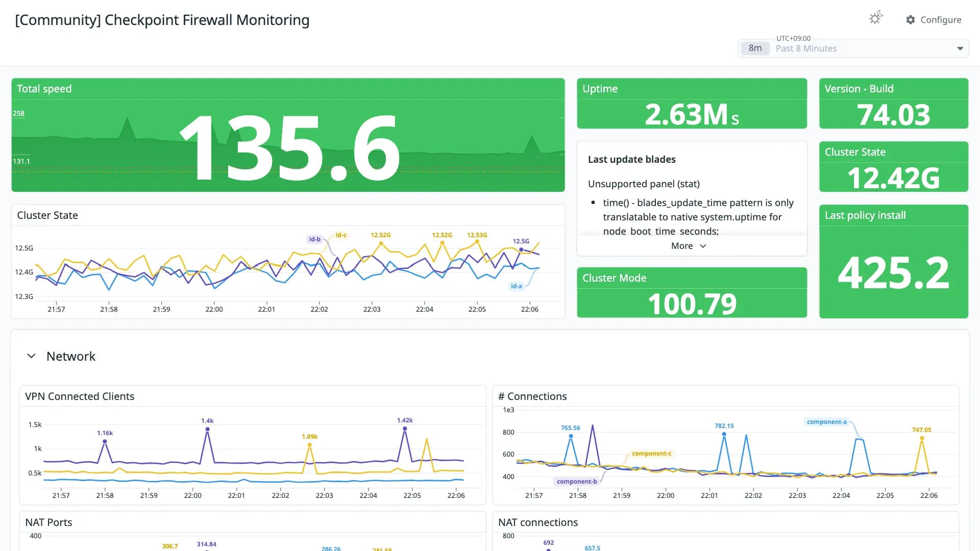Click the VPN Connected Clients panel title
980x551 pixels.
point(80,396)
